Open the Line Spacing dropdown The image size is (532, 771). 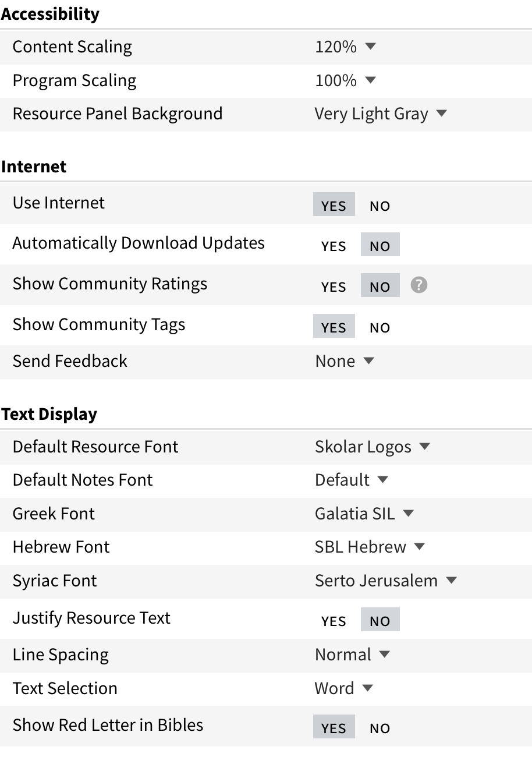point(352,655)
